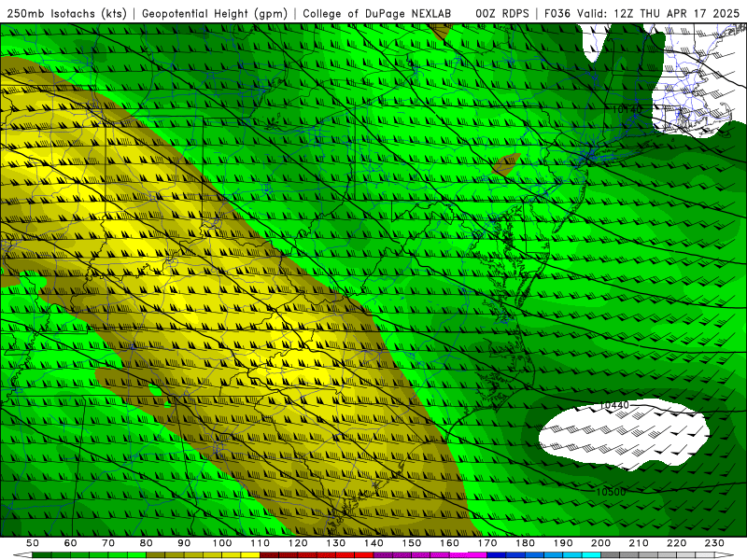Click the "12Z THU APR 17 2025" valid time

(676, 13)
